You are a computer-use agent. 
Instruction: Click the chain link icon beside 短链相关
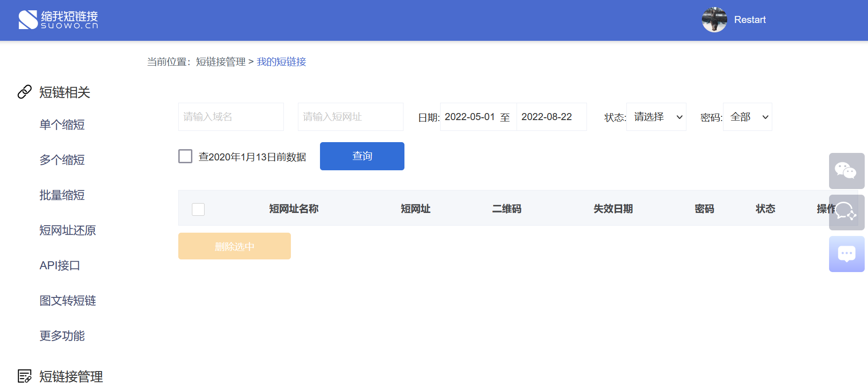pyautogui.click(x=24, y=92)
